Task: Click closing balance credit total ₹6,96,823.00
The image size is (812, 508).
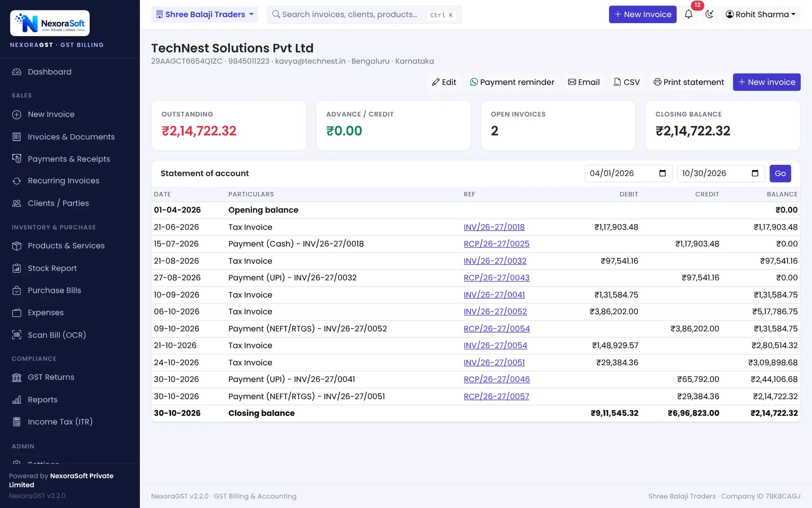Action: pyautogui.click(x=693, y=414)
